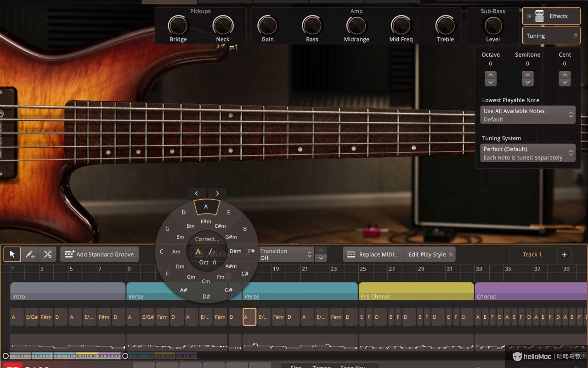588x368 pixels.
Task: Decrease Cent with down arrow
Action: [x=565, y=82]
